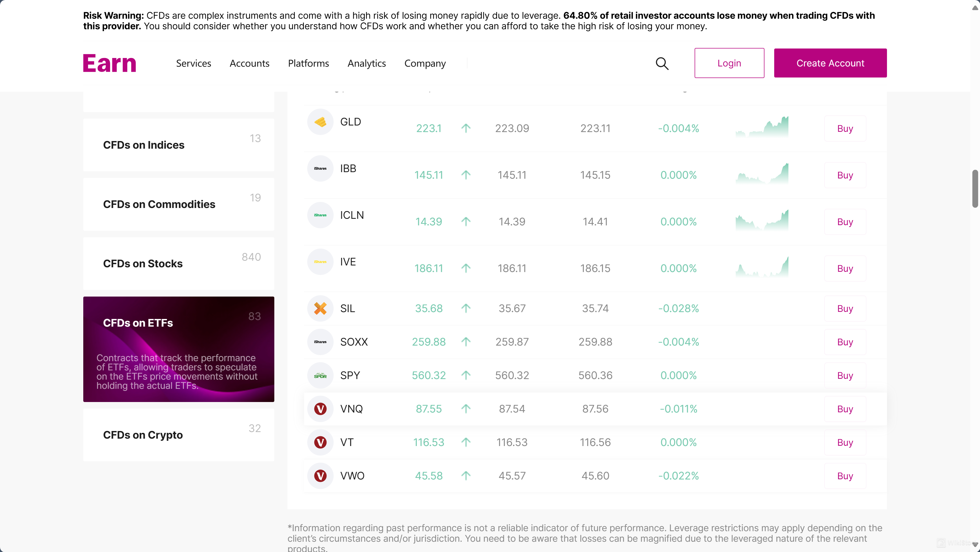The width and height of the screenshot is (980, 552).
Task: Click the page vertical scrollbar thumb
Action: click(975, 189)
